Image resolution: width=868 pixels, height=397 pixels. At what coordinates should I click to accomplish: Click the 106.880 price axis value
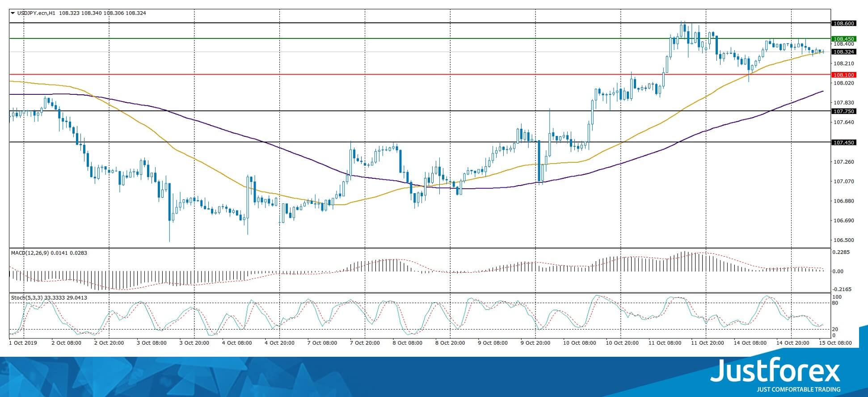(843, 201)
